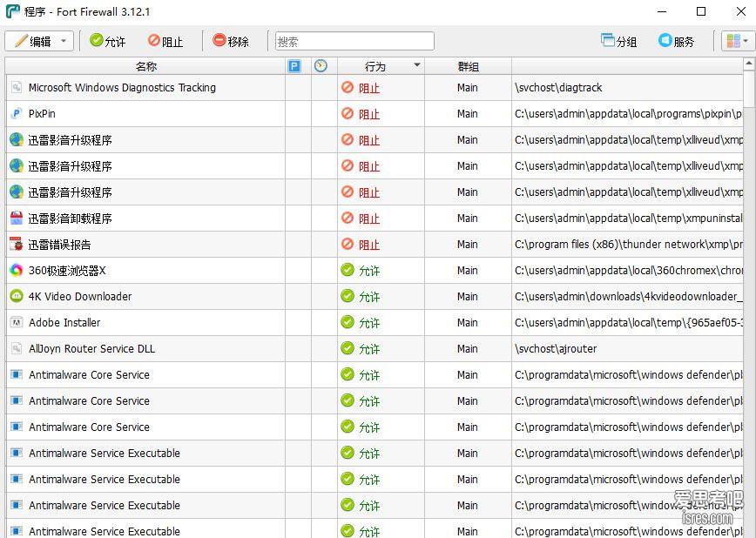This screenshot has height=538, width=756.
Task: Sort by the 名称 column header
Action: [x=145, y=66]
